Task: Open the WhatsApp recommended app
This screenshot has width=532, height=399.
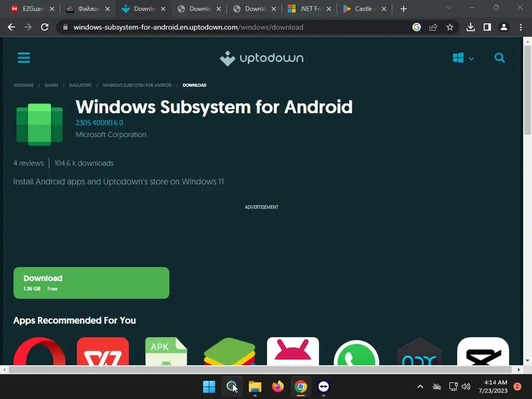Action: coord(356,352)
